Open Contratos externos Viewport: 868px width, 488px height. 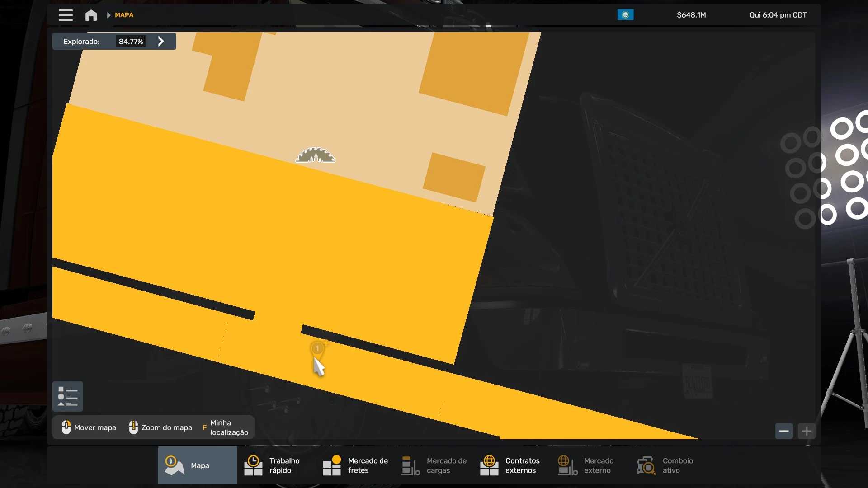tap(513, 465)
